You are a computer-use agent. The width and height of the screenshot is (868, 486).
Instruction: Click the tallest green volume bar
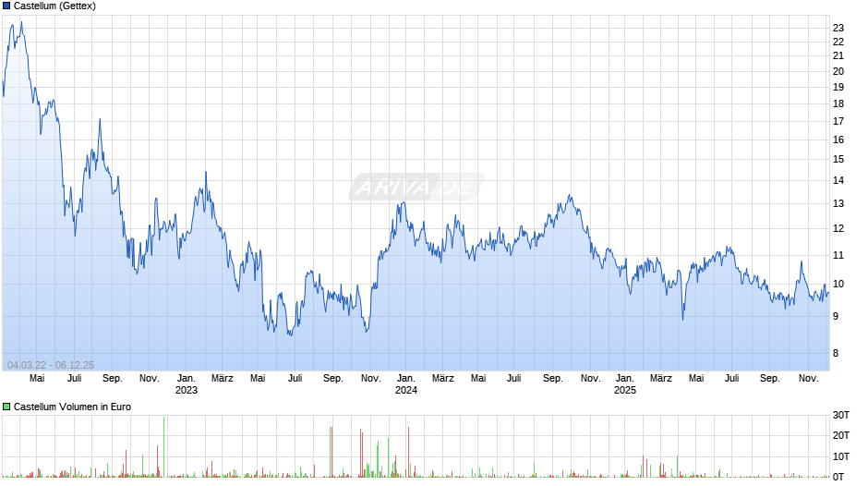pyautogui.click(x=163, y=446)
